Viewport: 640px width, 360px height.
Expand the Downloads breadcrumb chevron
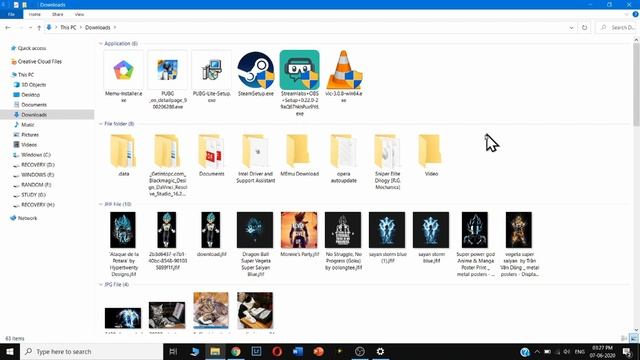[115, 27]
